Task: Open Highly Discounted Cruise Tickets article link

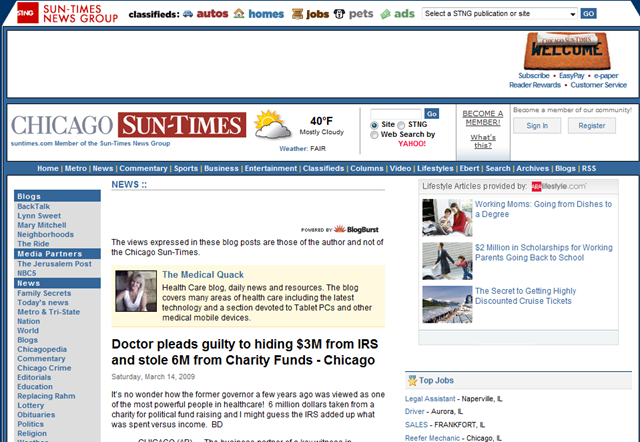Action: coord(525,296)
